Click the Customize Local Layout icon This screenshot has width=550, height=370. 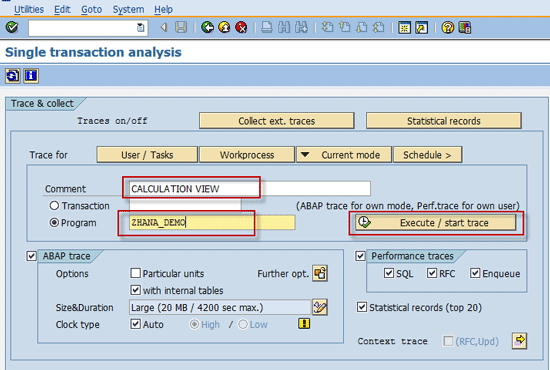click(465, 27)
